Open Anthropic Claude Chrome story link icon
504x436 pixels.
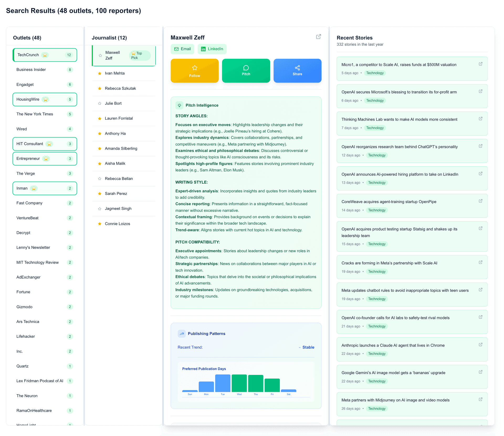click(x=480, y=345)
